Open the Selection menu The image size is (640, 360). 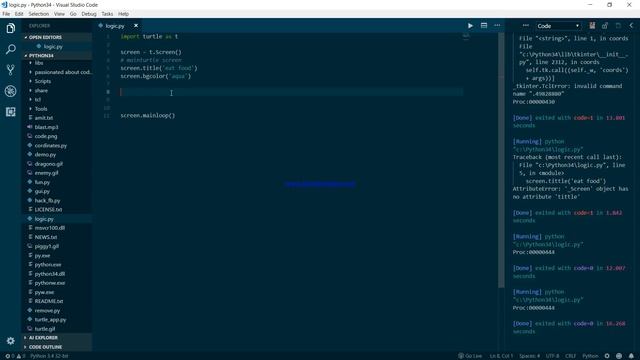tap(39, 14)
